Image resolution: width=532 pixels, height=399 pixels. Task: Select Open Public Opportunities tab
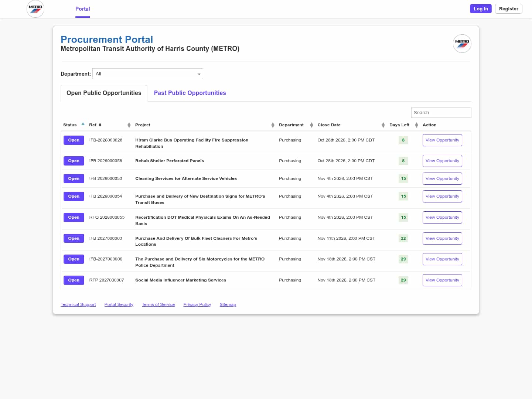click(104, 93)
